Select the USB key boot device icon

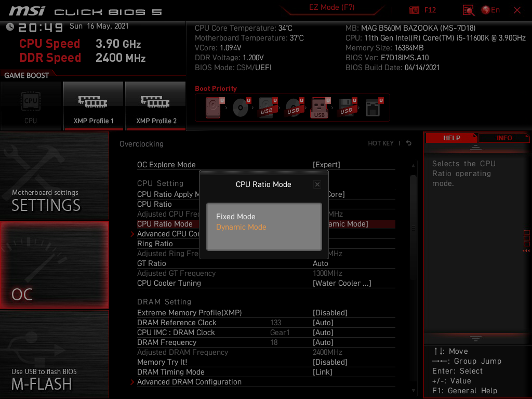tap(320, 108)
